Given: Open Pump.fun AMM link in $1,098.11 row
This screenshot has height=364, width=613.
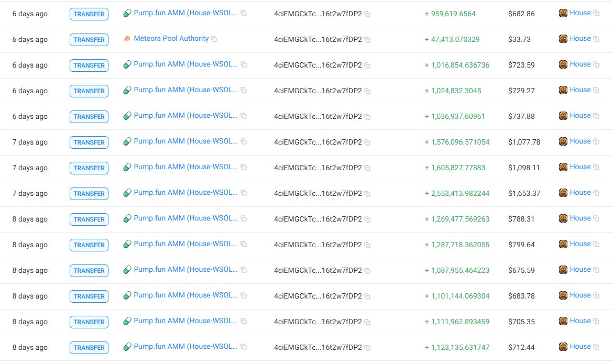Looking at the screenshot, I should pos(185,167).
